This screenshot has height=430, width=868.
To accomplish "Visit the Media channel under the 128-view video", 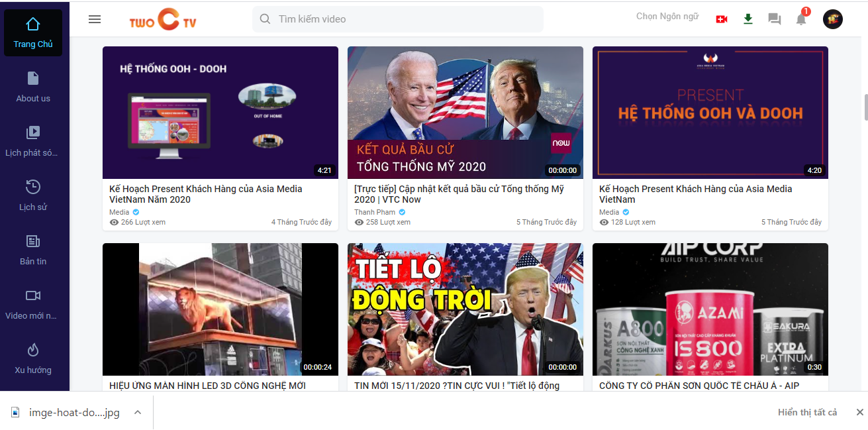I will 609,212.
